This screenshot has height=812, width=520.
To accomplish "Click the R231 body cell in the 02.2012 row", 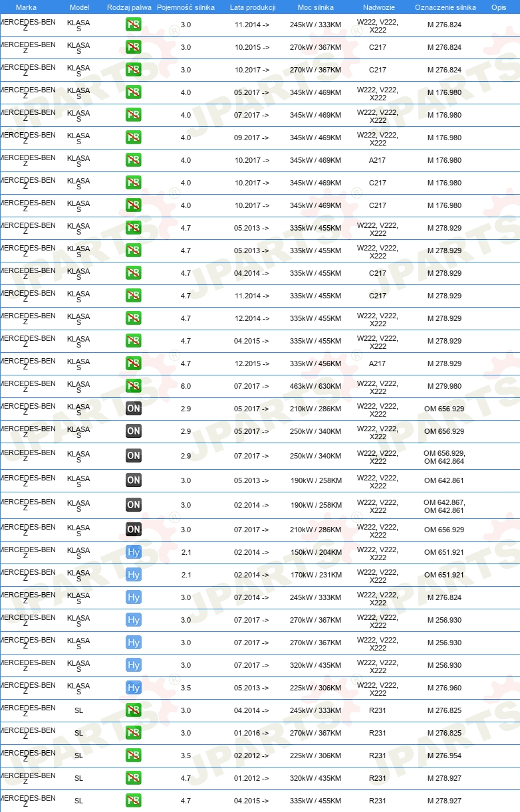I will (378, 756).
